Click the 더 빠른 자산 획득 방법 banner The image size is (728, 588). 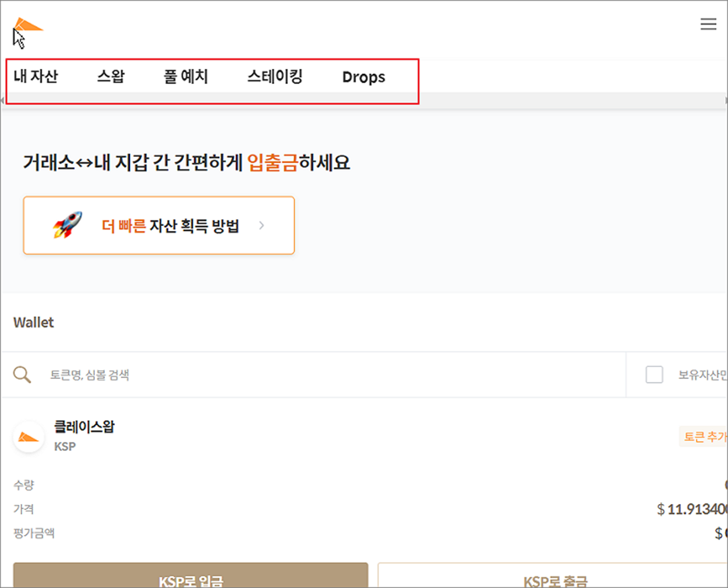(x=159, y=226)
